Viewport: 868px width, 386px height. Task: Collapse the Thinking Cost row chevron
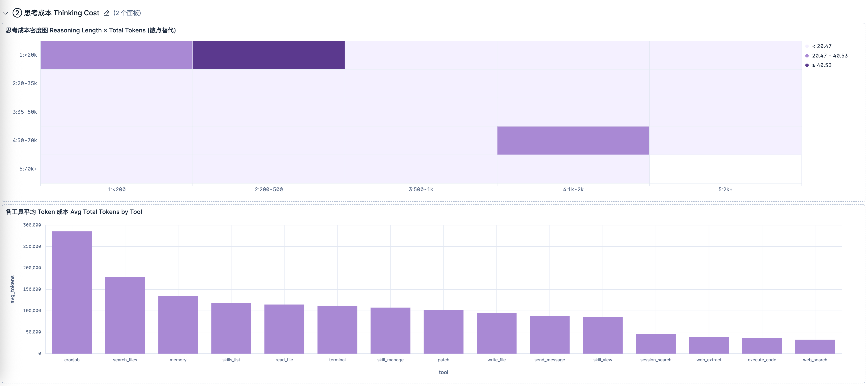[5, 13]
